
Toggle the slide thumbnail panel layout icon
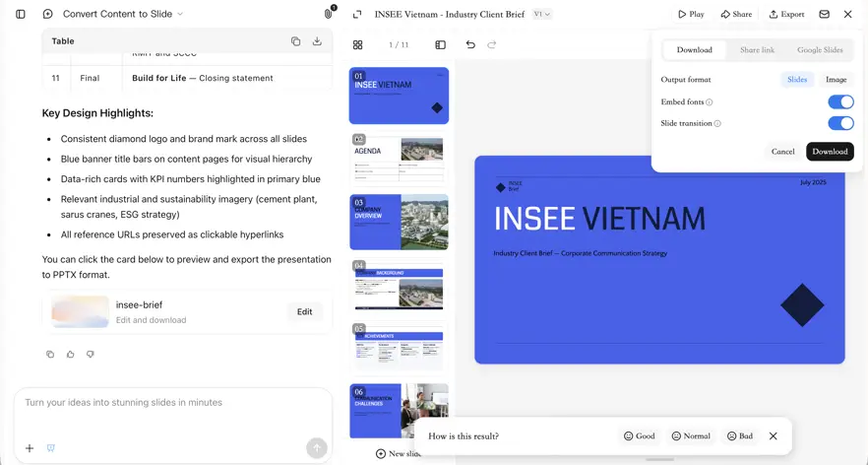440,45
